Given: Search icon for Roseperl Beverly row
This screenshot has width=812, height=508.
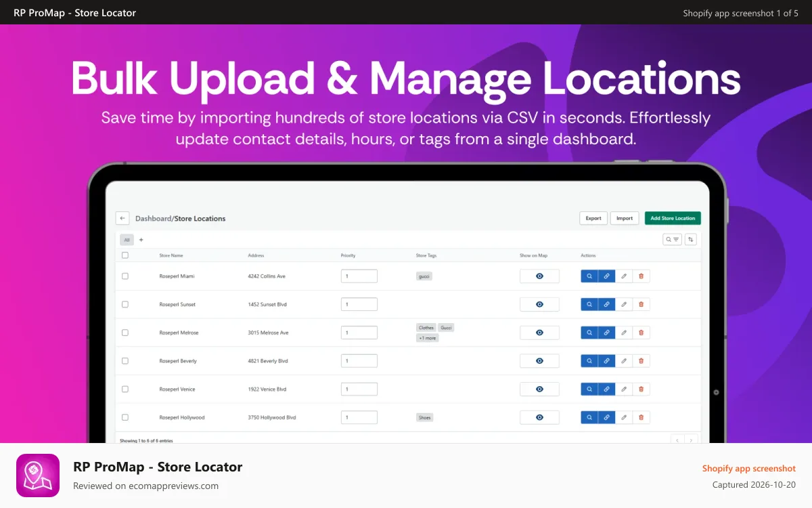Looking at the screenshot, I should tap(589, 361).
